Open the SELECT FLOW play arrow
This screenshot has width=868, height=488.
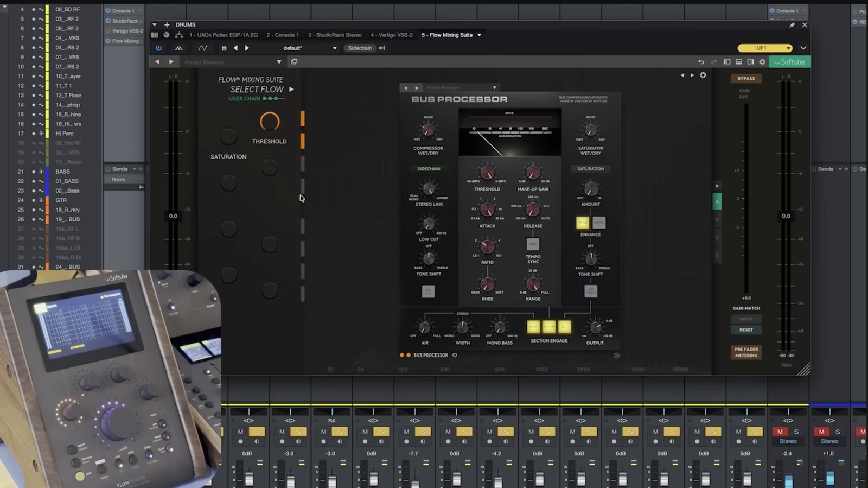coord(291,89)
